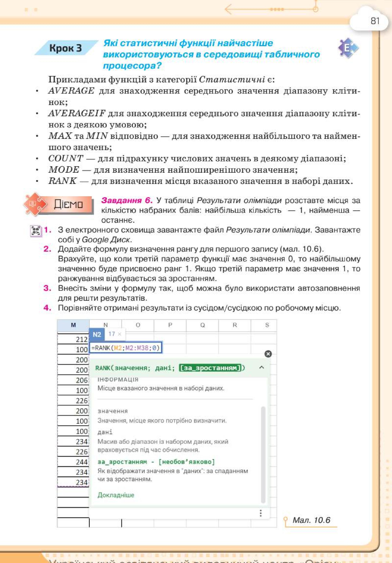Select column S header

(x=267, y=325)
